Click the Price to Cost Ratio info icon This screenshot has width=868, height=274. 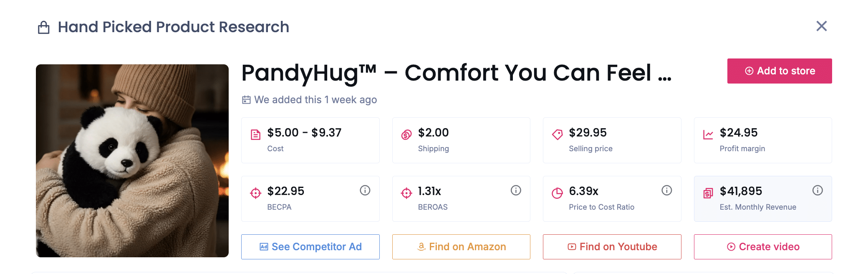(x=667, y=190)
